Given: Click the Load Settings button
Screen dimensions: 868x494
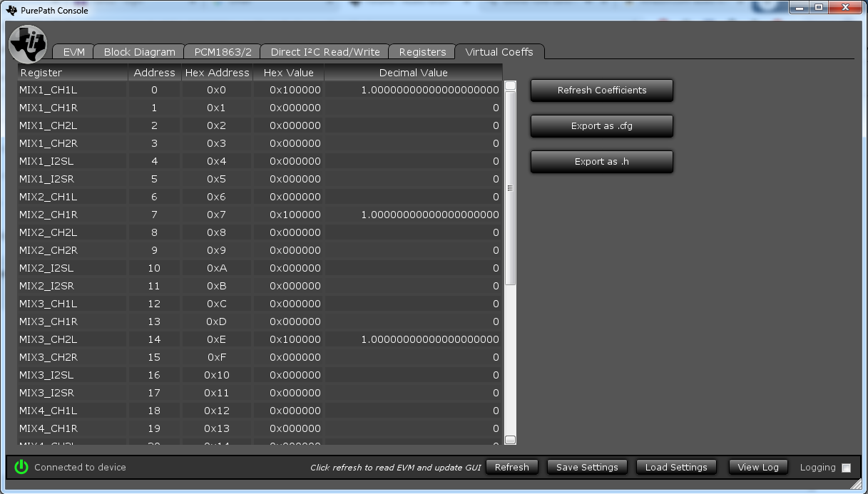Looking at the screenshot, I should (676, 467).
